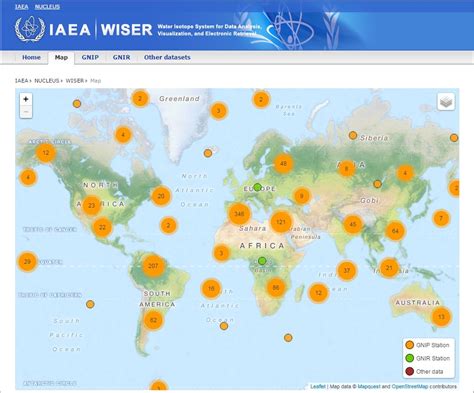Open the 9 station cluster near the Caspian
This screenshot has width=474, height=393.
point(302,196)
